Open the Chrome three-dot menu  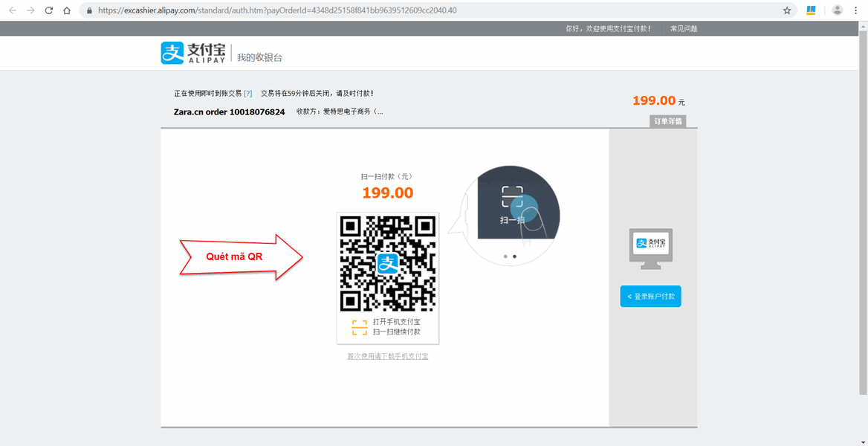[857, 10]
